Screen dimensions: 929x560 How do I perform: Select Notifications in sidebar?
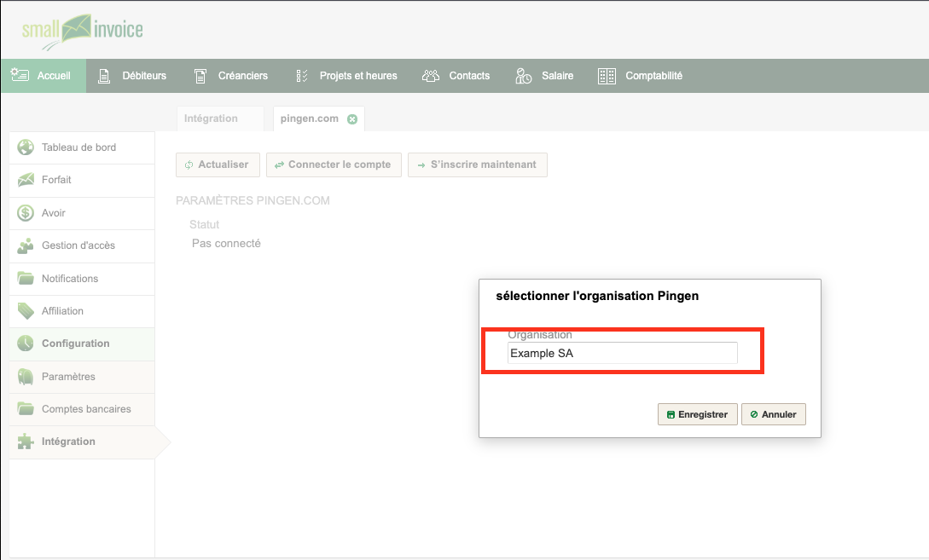coord(82,278)
